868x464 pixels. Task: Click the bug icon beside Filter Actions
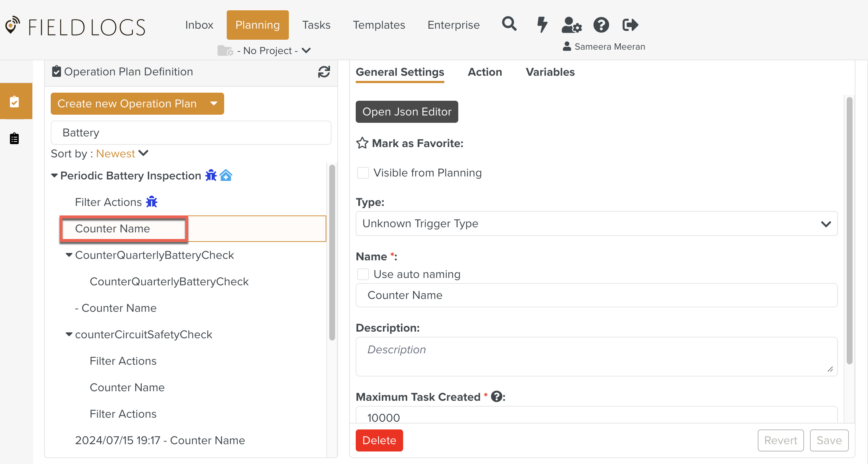(x=151, y=202)
